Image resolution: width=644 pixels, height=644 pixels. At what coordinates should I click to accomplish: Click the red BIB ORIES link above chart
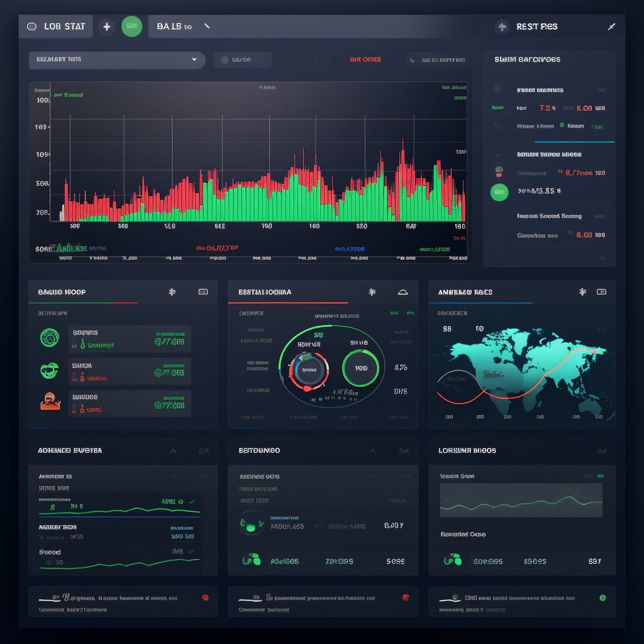[x=365, y=60]
